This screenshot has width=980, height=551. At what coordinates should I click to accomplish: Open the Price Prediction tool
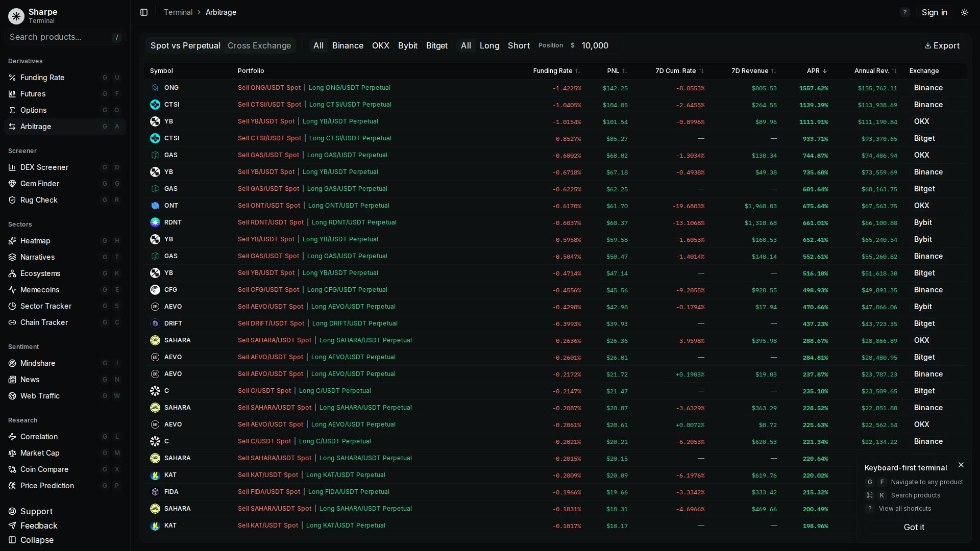47,486
